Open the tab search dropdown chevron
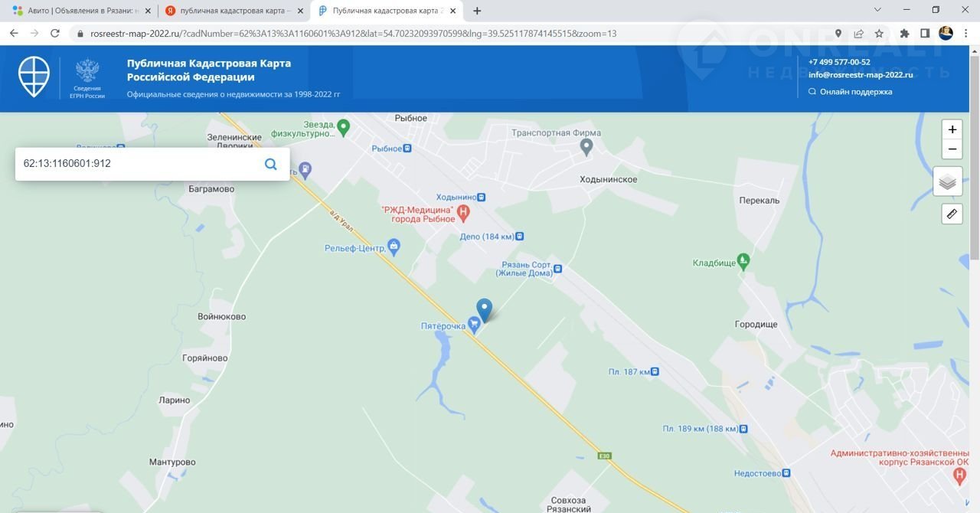Image resolution: width=980 pixels, height=513 pixels. point(878,10)
